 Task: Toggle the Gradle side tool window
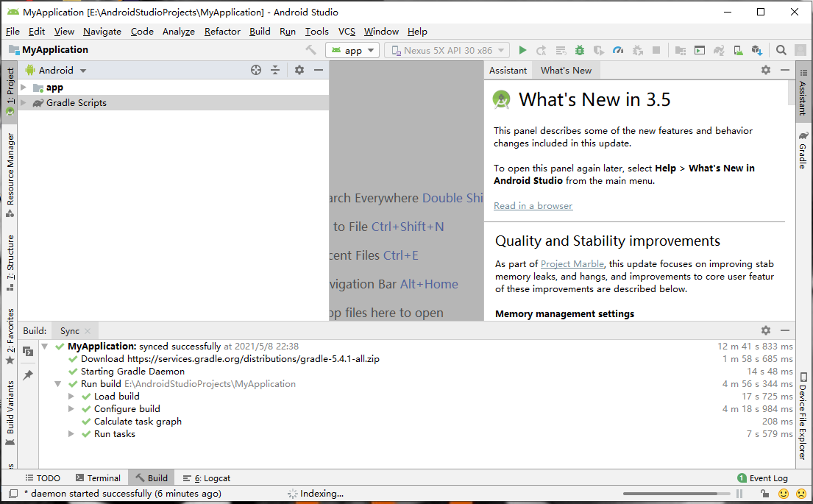(x=803, y=150)
